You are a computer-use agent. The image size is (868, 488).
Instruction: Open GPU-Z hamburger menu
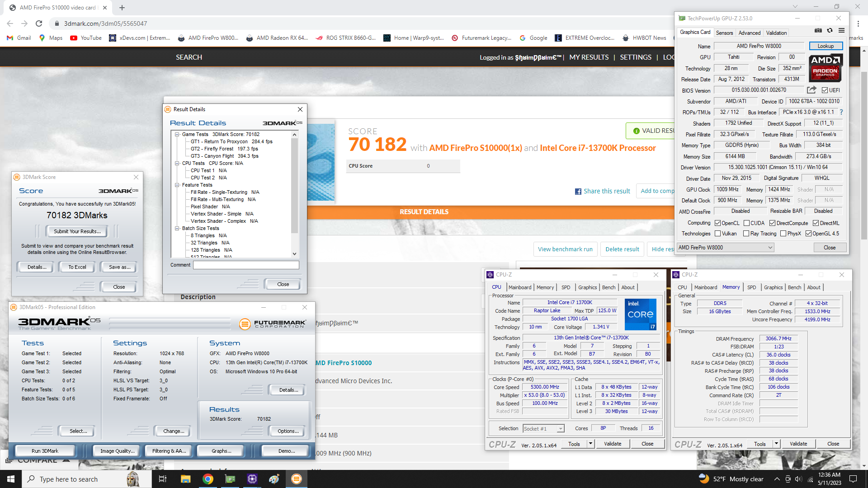click(x=841, y=31)
